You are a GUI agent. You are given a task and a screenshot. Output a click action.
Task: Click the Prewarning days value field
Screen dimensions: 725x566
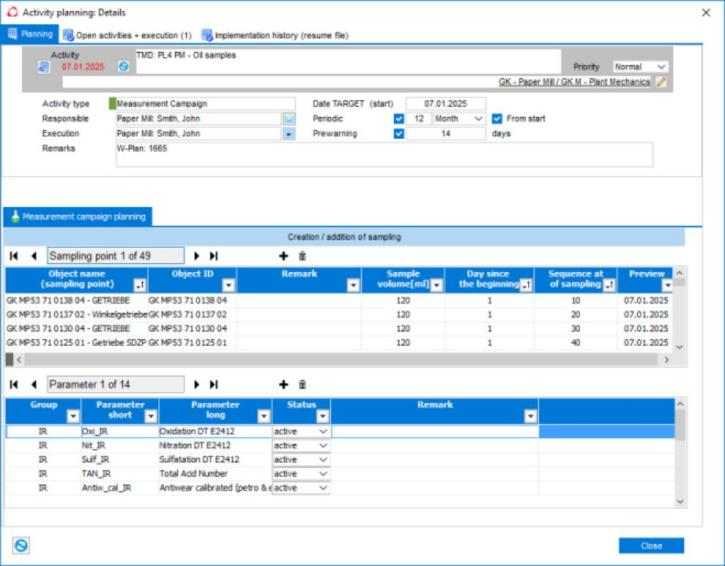(x=446, y=134)
